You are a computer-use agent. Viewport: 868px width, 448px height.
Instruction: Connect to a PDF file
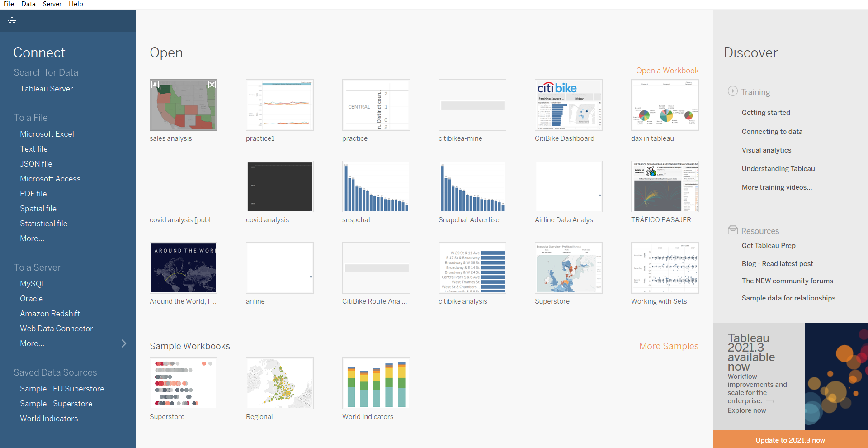[33, 194]
